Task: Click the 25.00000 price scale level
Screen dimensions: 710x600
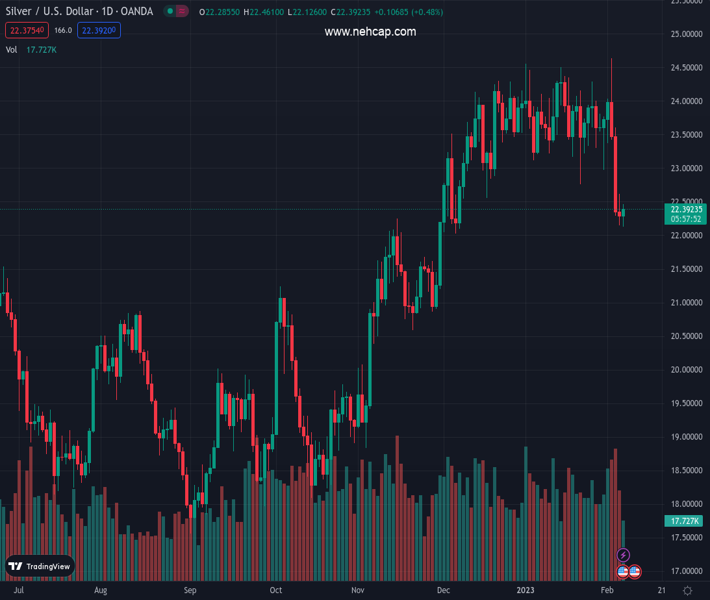Action: [x=686, y=35]
